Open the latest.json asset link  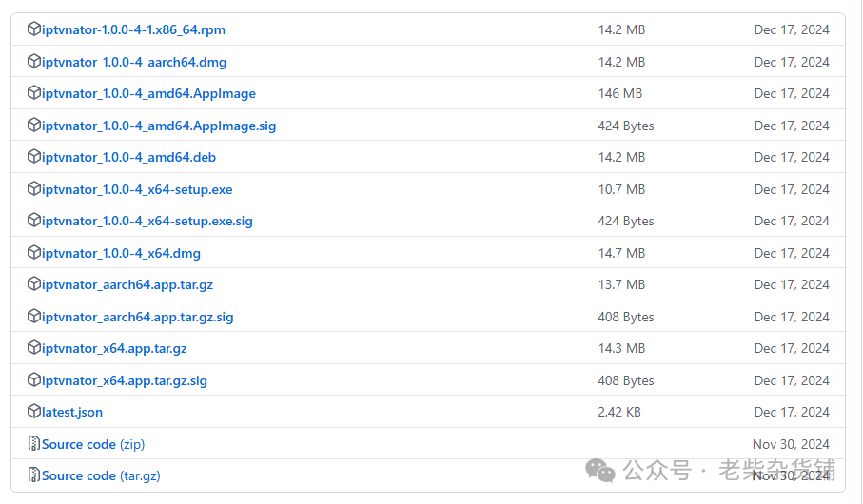72,412
